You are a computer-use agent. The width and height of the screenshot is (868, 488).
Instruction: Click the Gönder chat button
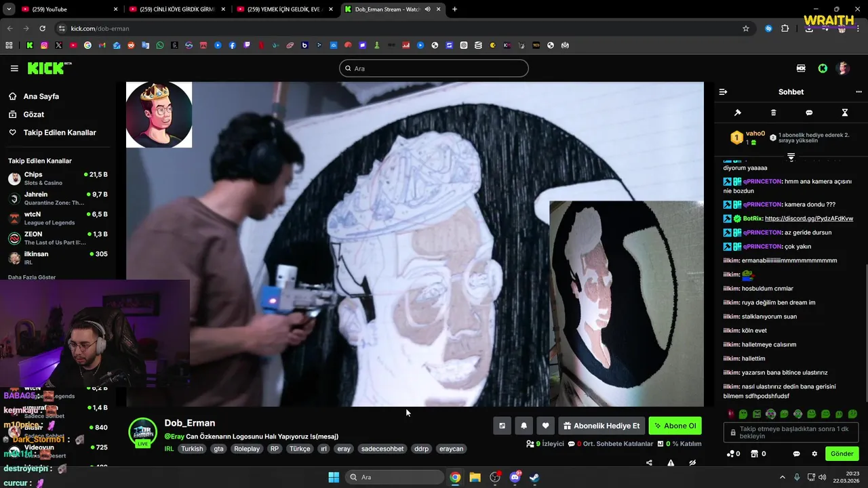pos(842,454)
